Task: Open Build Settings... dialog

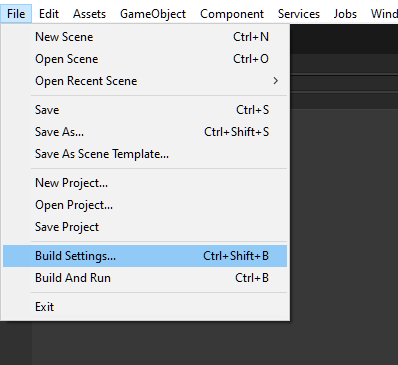Action: (145, 256)
